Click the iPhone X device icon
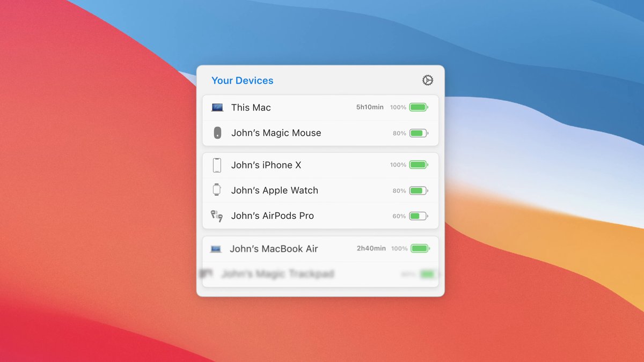 point(217,165)
